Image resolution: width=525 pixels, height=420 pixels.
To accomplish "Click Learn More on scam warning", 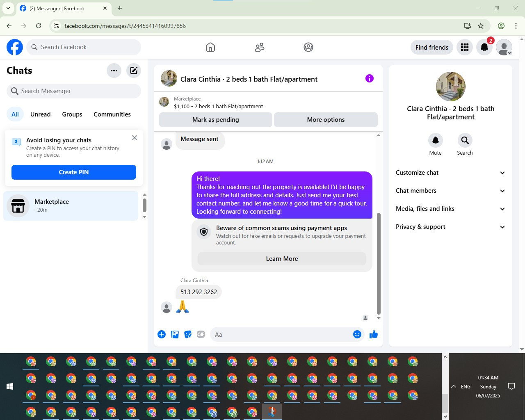I will pos(282,259).
